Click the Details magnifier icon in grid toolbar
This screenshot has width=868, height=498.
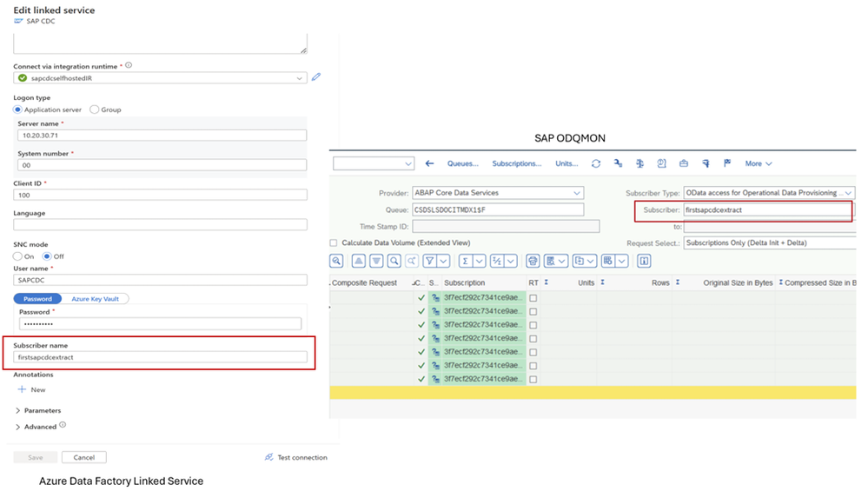(336, 261)
